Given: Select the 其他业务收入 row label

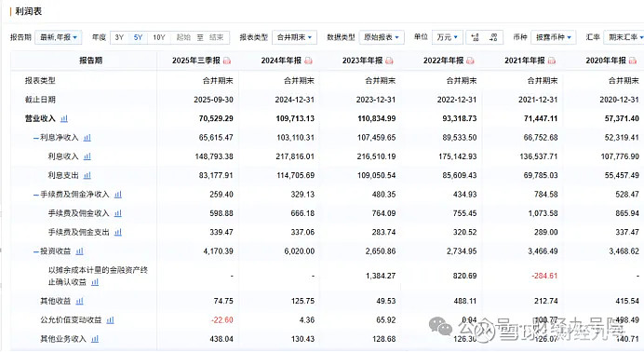Looking at the screenshot, I should pos(63,339).
